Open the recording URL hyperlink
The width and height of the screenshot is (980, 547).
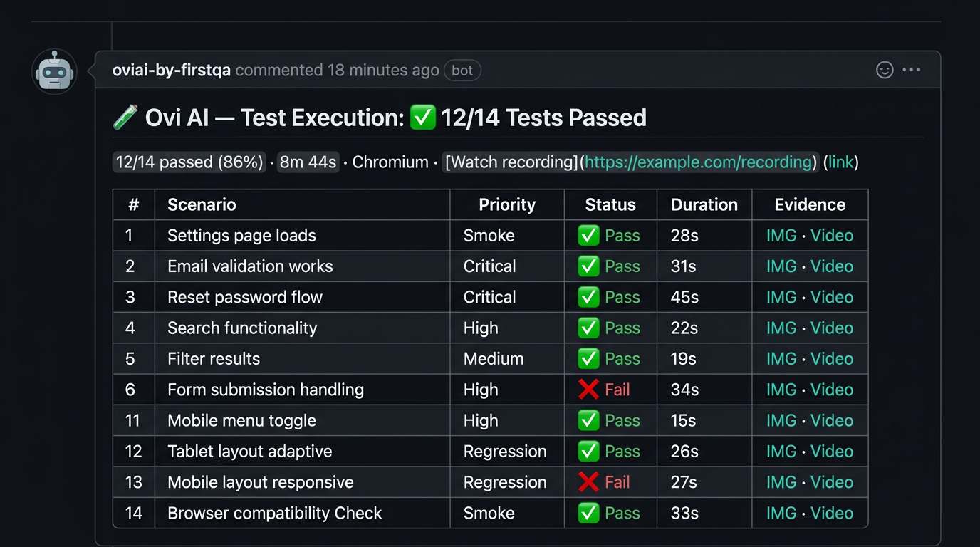pyautogui.click(x=697, y=162)
